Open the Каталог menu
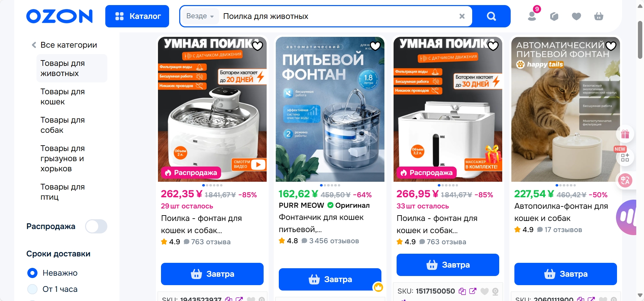 [137, 16]
